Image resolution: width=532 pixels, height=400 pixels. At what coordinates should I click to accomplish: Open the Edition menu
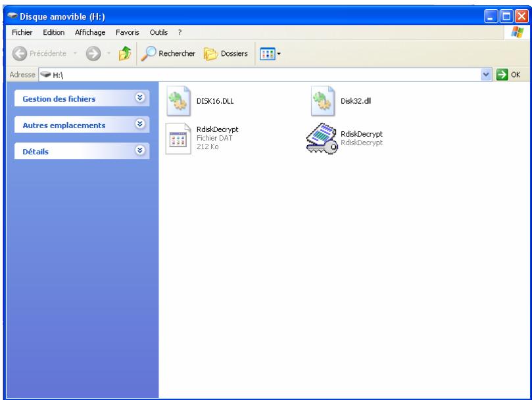[x=54, y=33]
